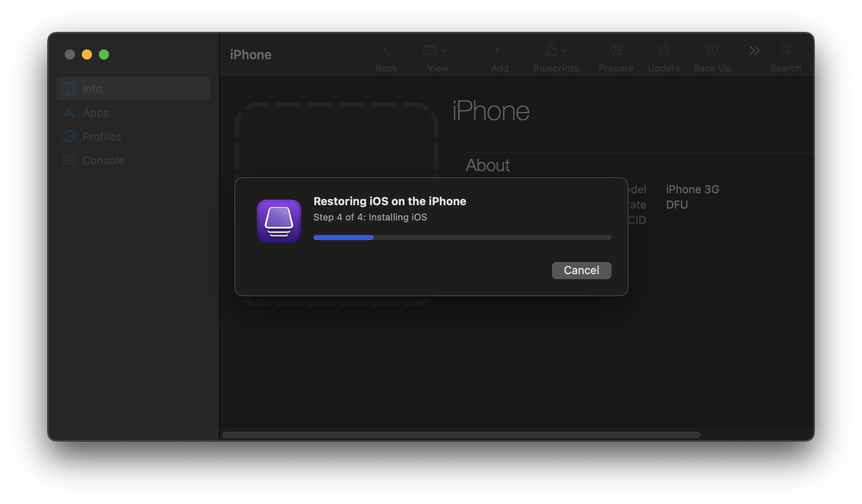
Task: Click the Console sidebar item
Action: tap(103, 160)
